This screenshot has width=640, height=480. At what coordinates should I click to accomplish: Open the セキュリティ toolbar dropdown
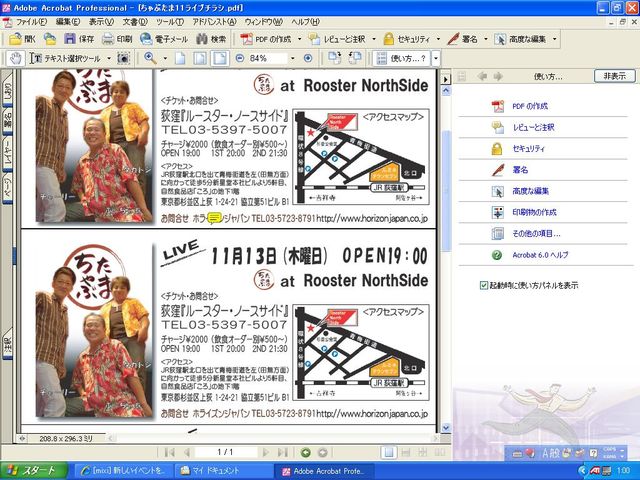pyautogui.click(x=438, y=39)
